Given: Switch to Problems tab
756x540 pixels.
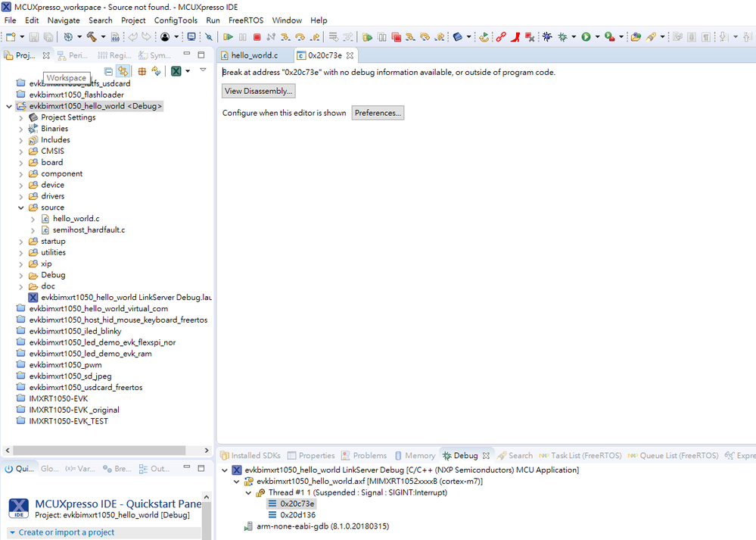Looking at the screenshot, I should pos(364,455).
